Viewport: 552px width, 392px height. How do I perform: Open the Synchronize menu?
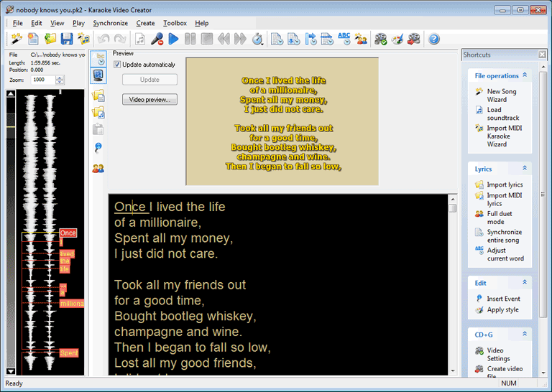pyautogui.click(x=110, y=23)
